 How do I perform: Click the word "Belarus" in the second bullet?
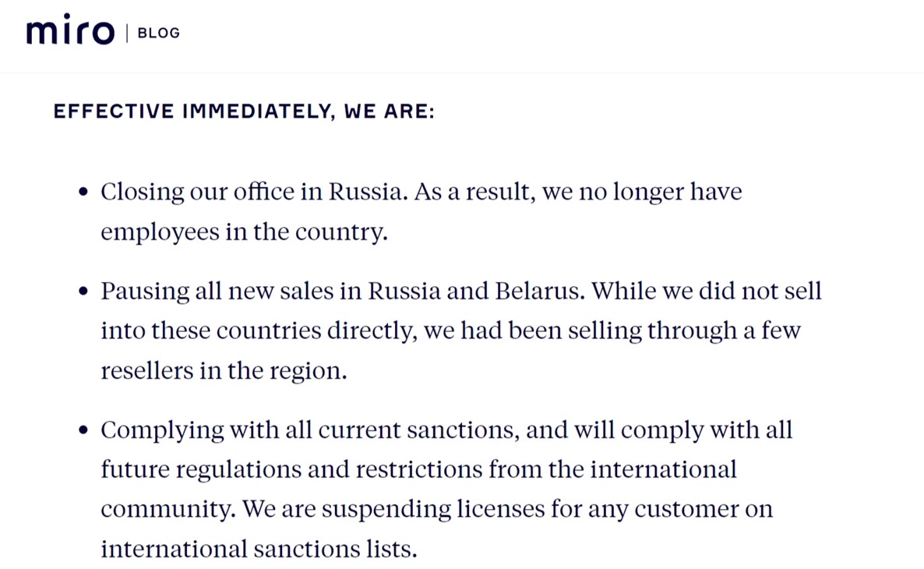pos(540,291)
